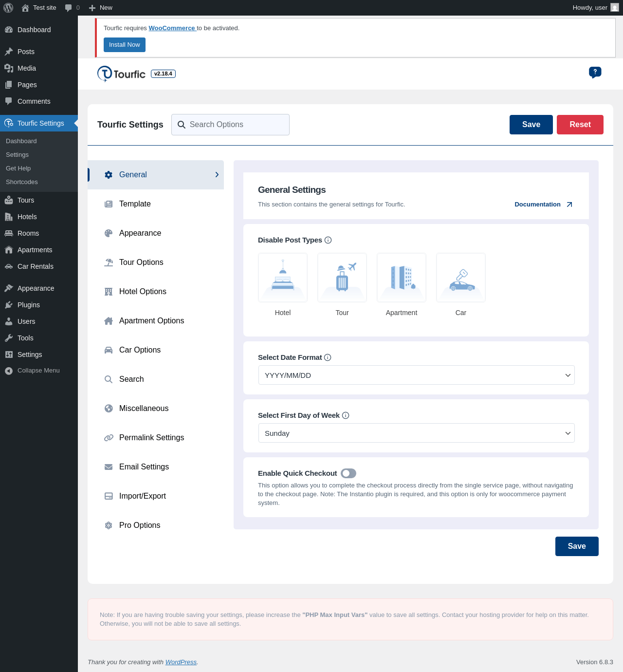This screenshot has width=623, height=672.
Task: Open the Tours menu in sidebar
Action: pos(39,200)
